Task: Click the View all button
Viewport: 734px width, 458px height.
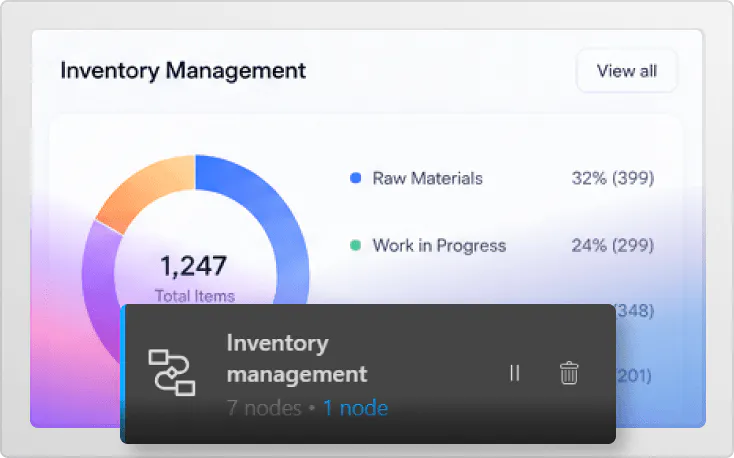Action: click(627, 71)
